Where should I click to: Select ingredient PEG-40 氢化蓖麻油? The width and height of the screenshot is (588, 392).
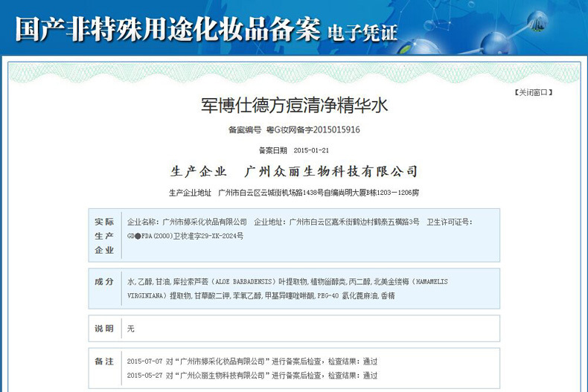click(x=348, y=296)
